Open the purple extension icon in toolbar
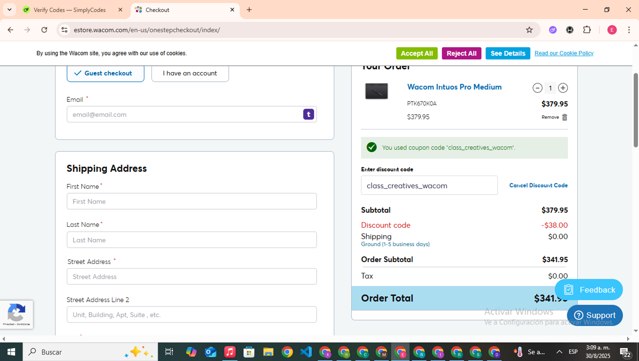Screen dimensions: 639x361 [553, 30]
